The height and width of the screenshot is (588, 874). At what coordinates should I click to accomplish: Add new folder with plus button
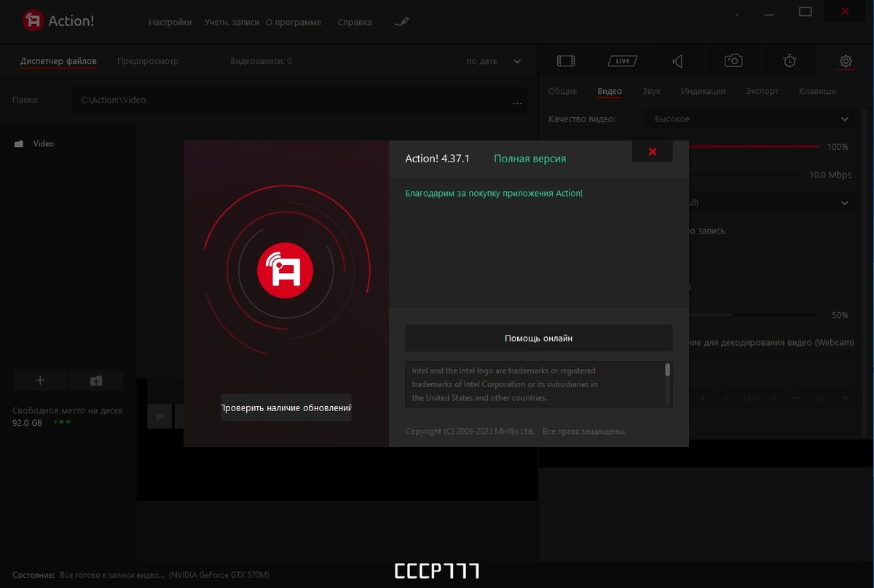(40, 380)
